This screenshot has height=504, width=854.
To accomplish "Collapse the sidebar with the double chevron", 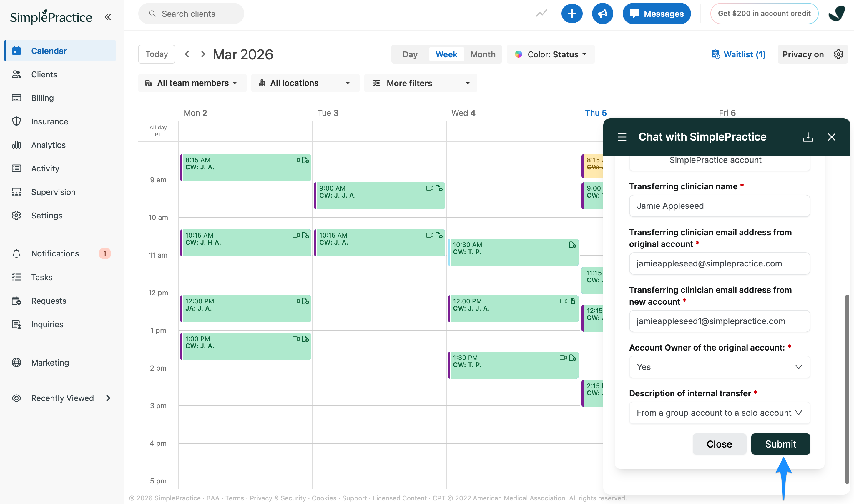I will click(108, 17).
